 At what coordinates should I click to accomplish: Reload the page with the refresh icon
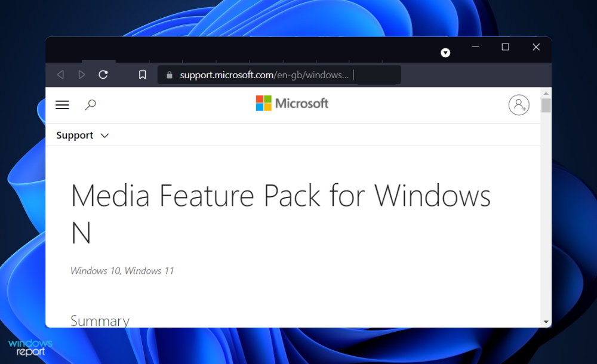pyautogui.click(x=103, y=75)
